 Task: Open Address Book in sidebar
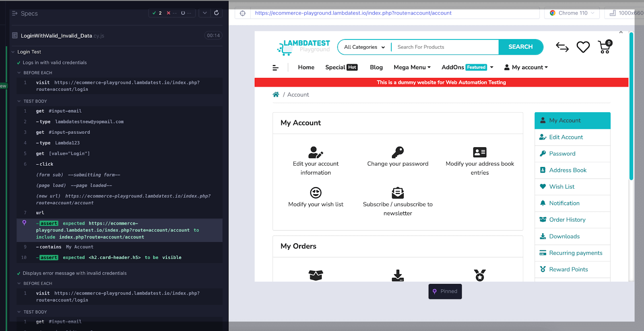coord(572,170)
